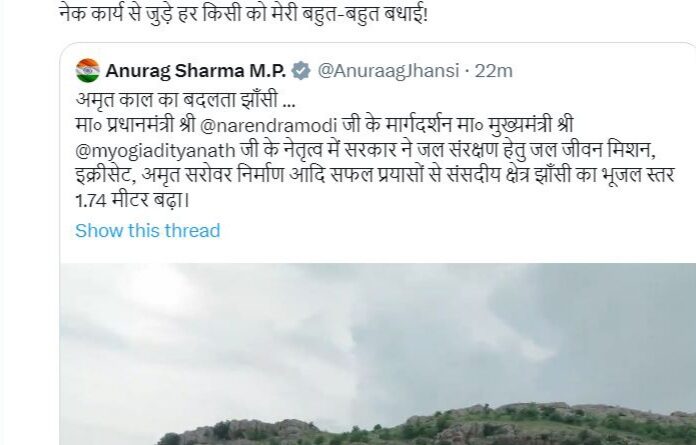Open the @myogiadityanath mention
The image size is (696, 445).
[x=155, y=151]
